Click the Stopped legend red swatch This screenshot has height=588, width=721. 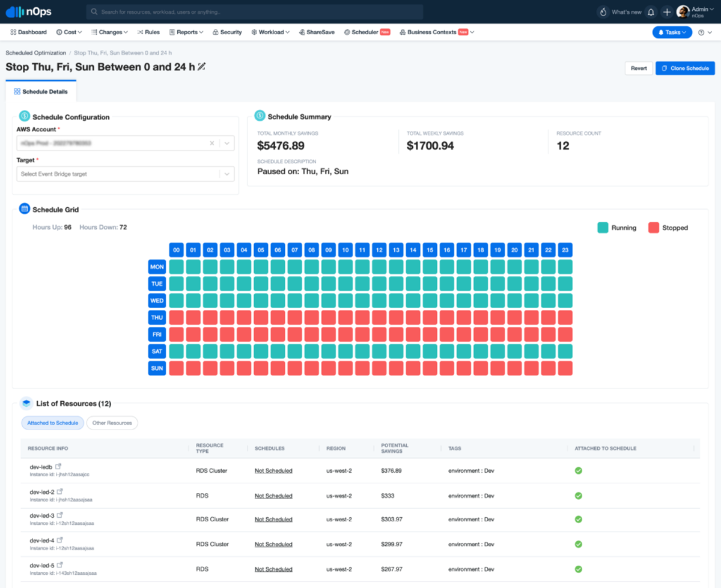654,228
